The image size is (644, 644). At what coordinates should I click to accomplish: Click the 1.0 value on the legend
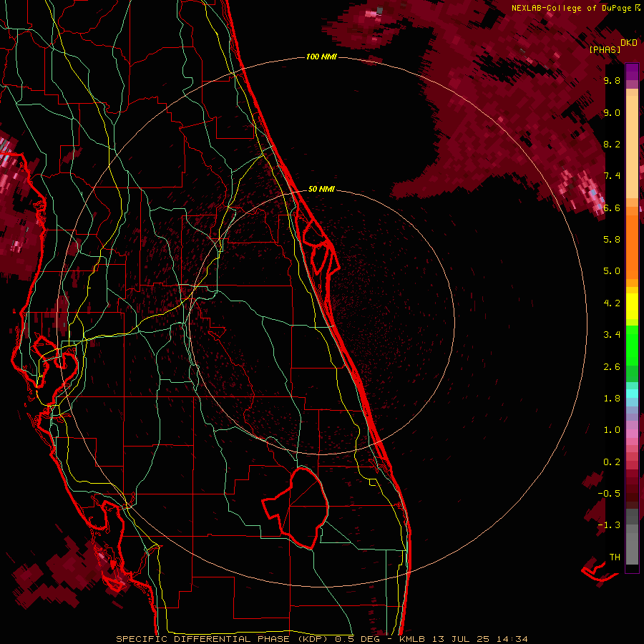(x=612, y=430)
